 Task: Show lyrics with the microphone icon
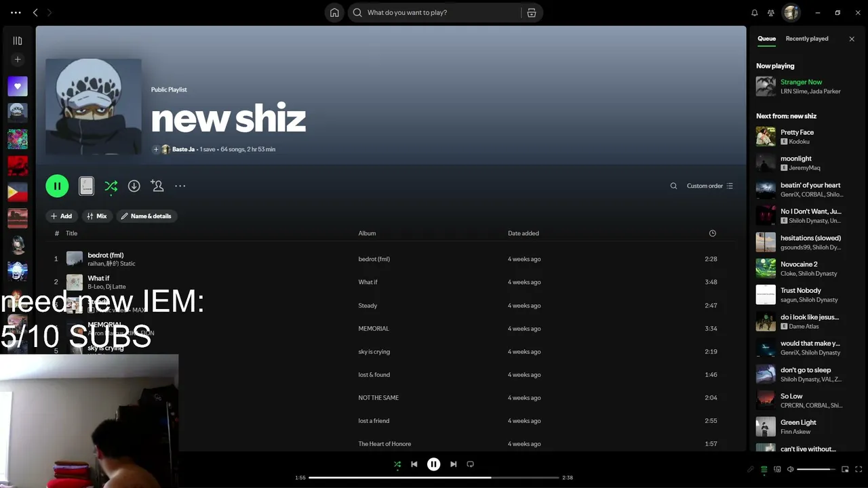click(x=750, y=469)
